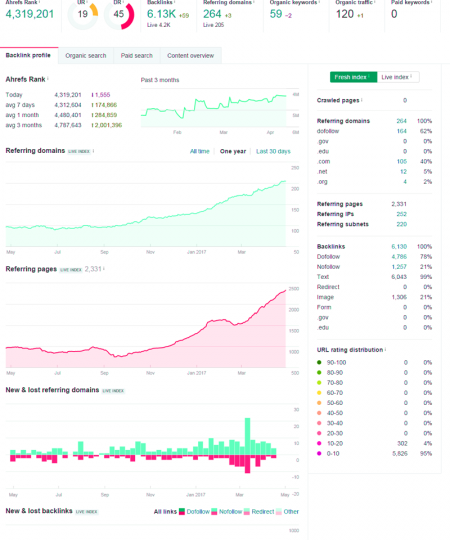Image resolution: width=450 pixels, height=540 pixels.
Task: Open the Content overview tab
Action: coord(190,55)
